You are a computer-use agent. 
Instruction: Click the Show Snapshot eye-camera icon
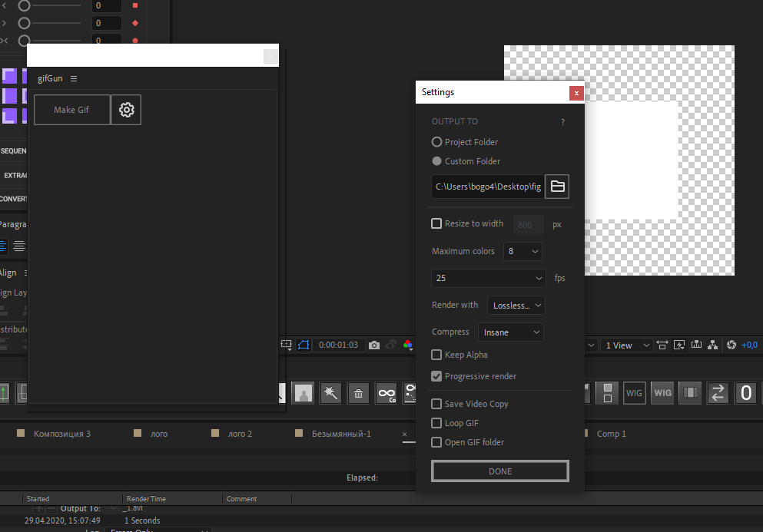point(391,345)
